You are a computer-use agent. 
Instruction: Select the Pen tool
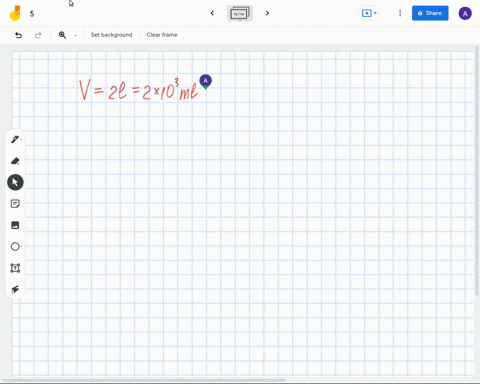(15, 140)
